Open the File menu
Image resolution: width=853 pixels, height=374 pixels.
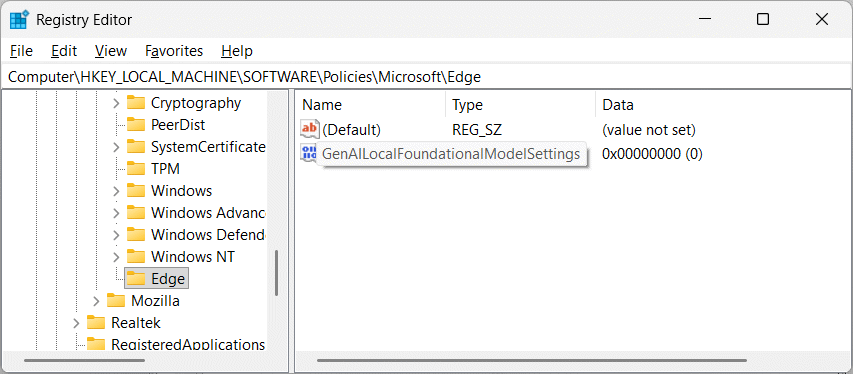(x=21, y=51)
